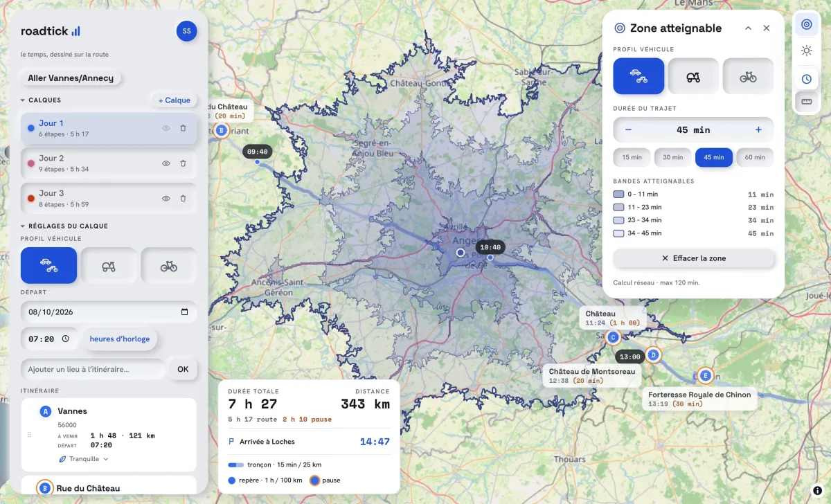This screenshot has height=504, width=831.
Task: Collapse the Zone atteignable panel chevron
Action: point(748,28)
